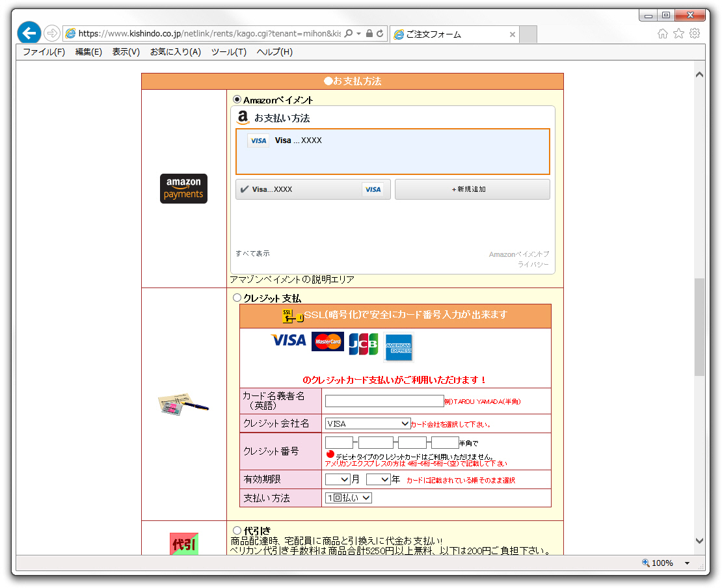Click the American Express brand logo

(x=399, y=347)
